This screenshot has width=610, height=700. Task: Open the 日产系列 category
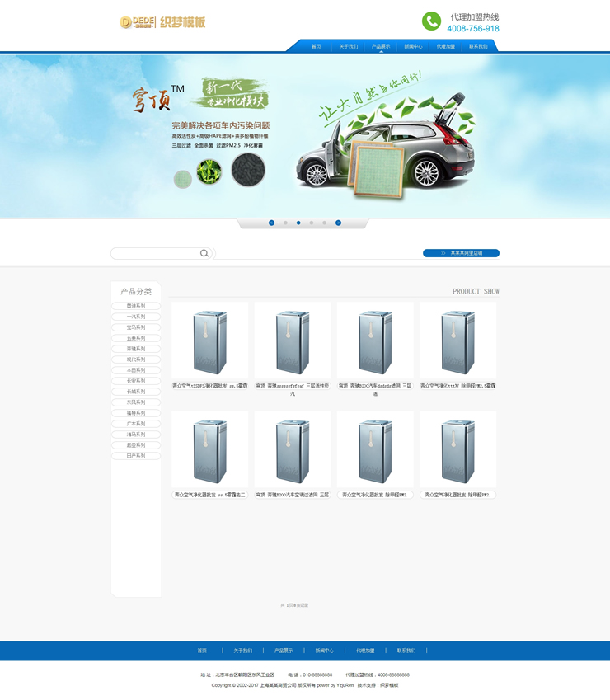[x=136, y=456]
